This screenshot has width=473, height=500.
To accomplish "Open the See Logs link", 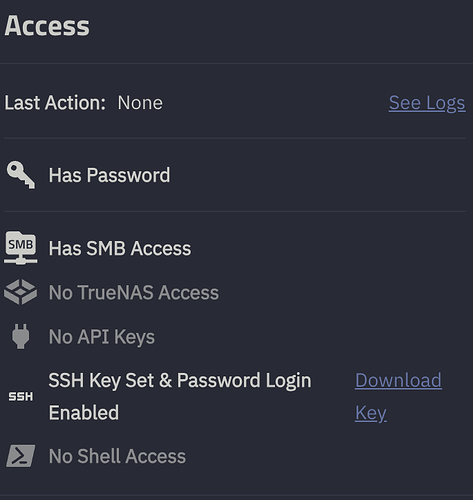I will (427, 103).
